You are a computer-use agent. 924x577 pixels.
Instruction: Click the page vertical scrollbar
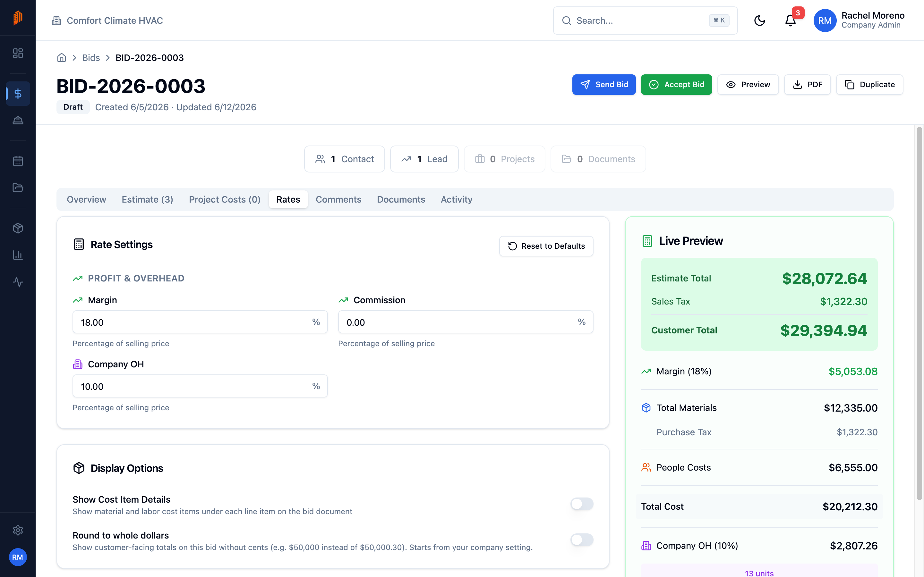(x=920, y=313)
